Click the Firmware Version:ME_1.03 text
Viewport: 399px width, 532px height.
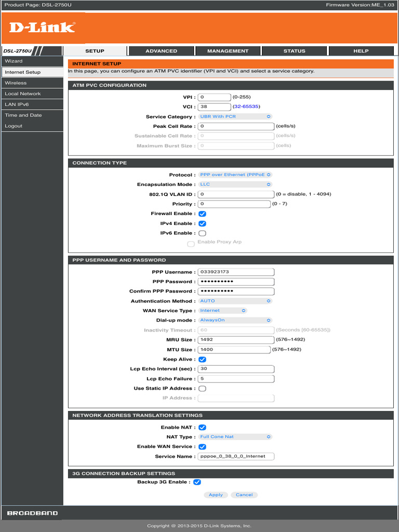[x=360, y=5]
